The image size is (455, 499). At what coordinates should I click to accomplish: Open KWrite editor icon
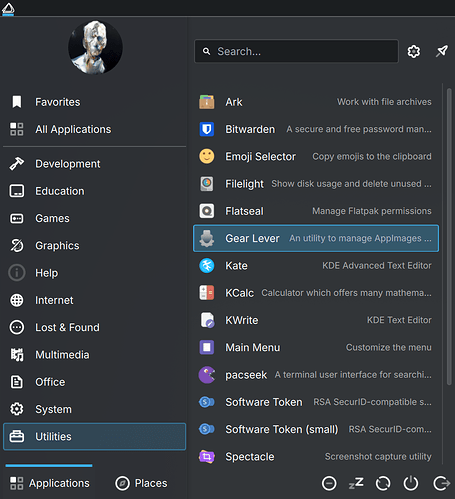coord(207,320)
